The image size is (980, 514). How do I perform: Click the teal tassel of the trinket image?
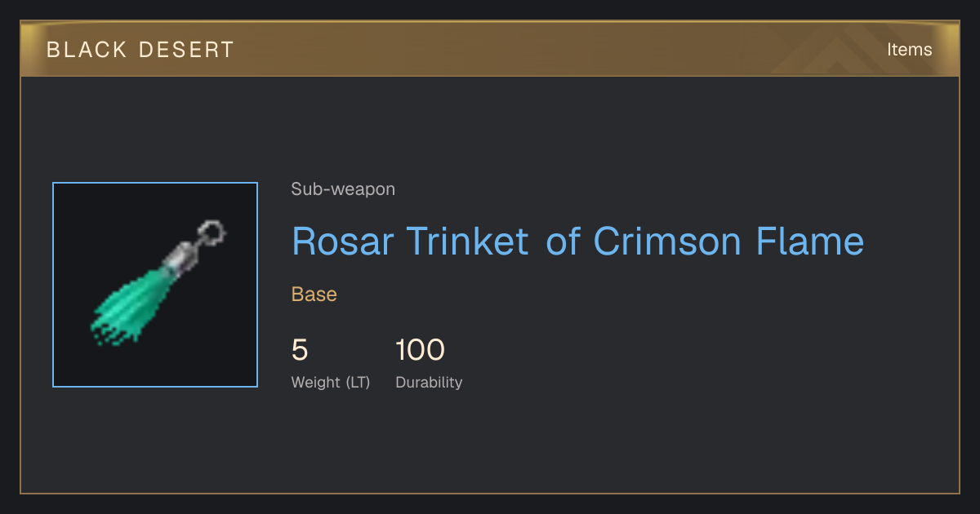pyautogui.click(x=133, y=304)
